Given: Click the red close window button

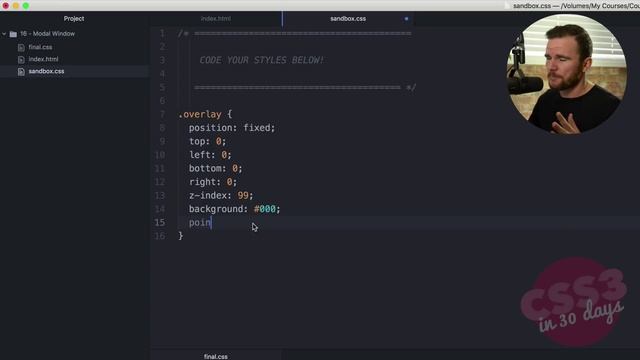Looking at the screenshot, I should point(6,6).
